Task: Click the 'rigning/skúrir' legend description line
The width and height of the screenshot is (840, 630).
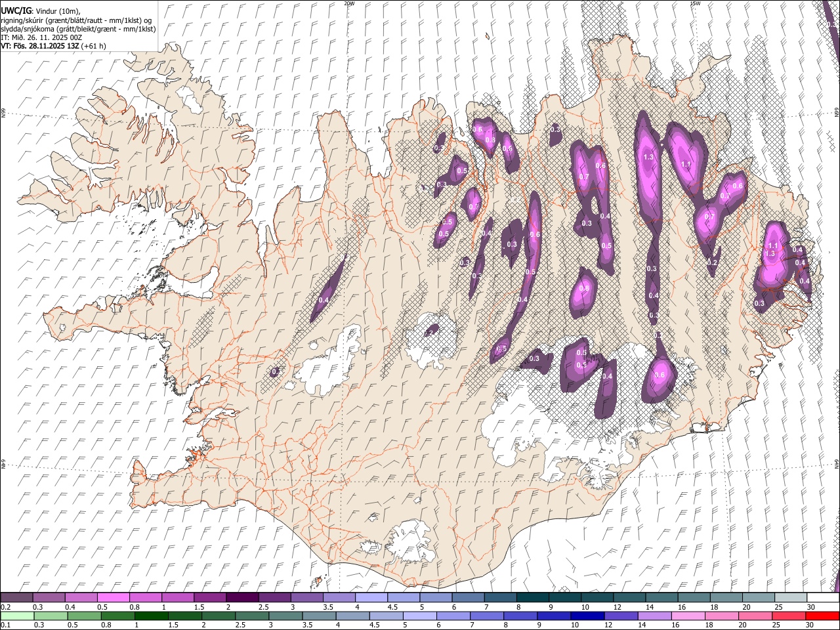Action: click(x=76, y=20)
